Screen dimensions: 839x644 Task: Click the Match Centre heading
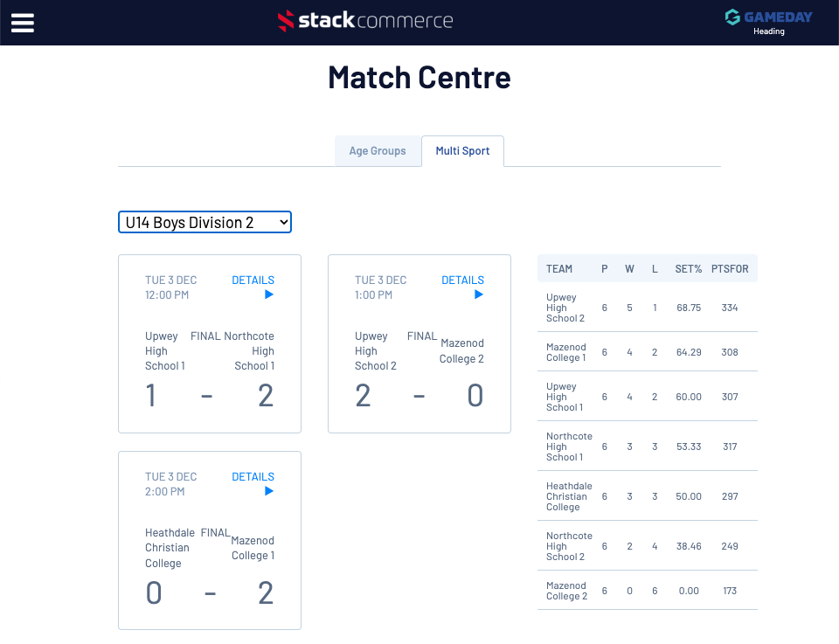point(419,78)
